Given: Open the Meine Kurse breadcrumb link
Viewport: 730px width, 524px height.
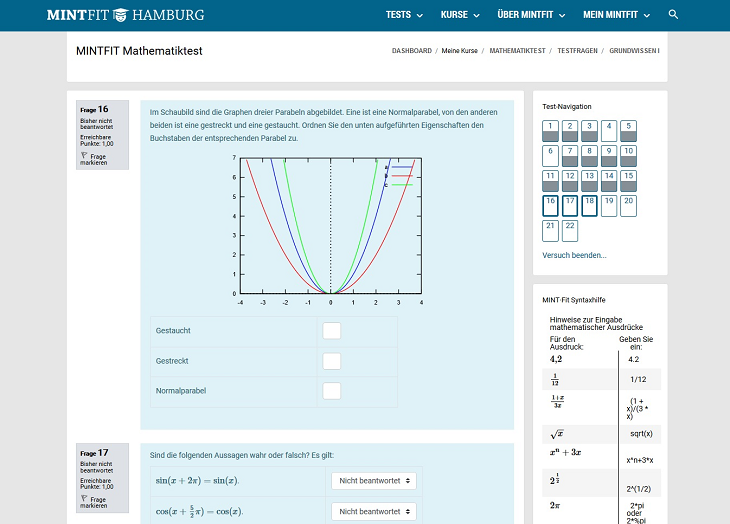Looking at the screenshot, I should [460, 50].
